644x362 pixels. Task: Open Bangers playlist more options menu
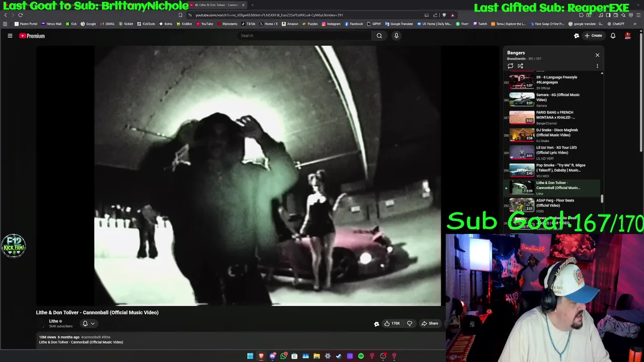[597, 66]
